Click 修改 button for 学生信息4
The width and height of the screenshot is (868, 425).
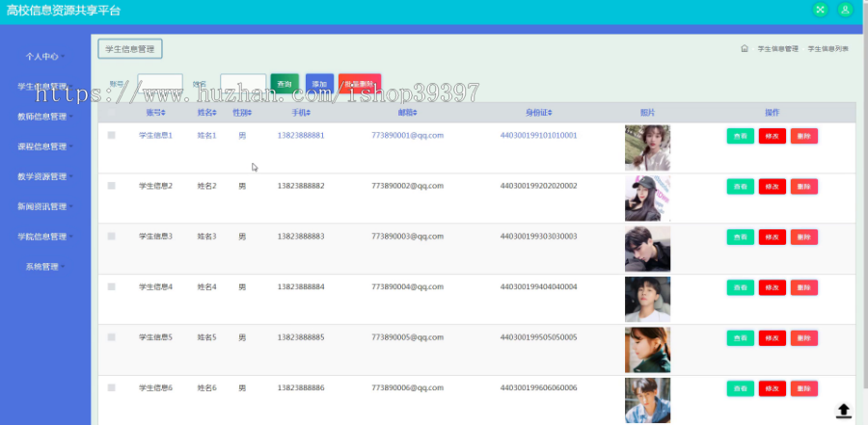click(773, 288)
